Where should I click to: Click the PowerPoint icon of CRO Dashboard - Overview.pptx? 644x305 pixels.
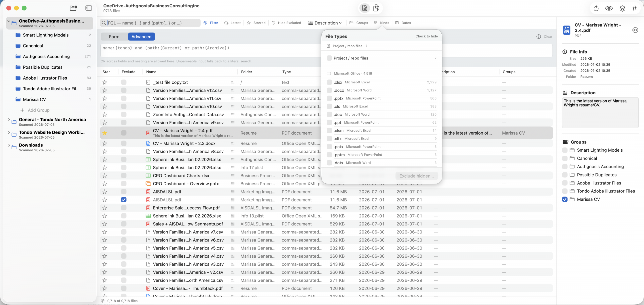coord(148,184)
